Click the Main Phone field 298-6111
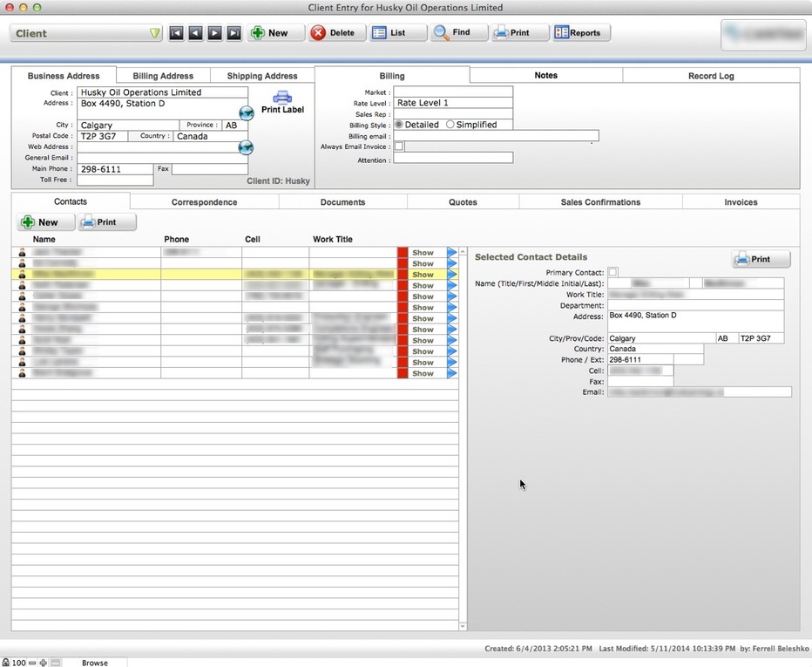 [115, 169]
